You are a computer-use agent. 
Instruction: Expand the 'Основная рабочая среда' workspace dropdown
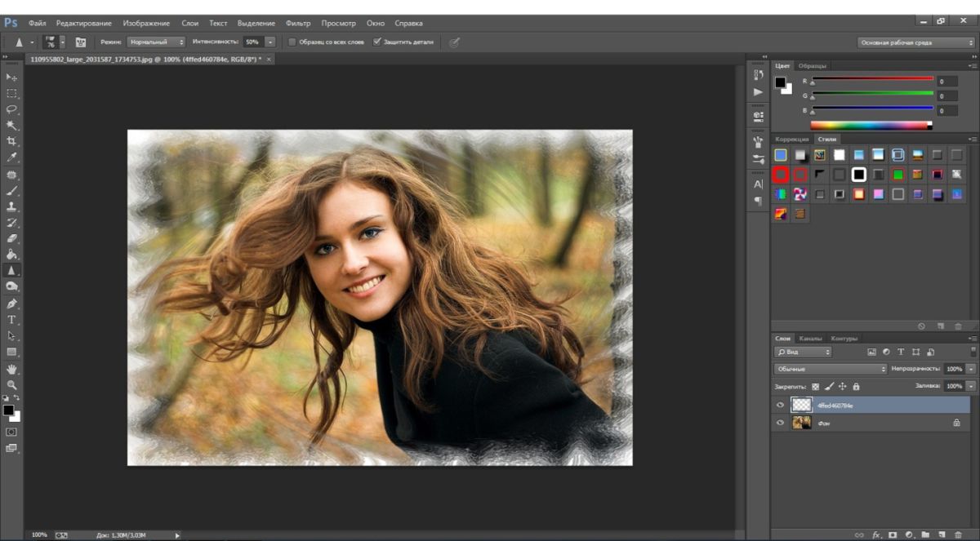pyautogui.click(x=915, y=42)
